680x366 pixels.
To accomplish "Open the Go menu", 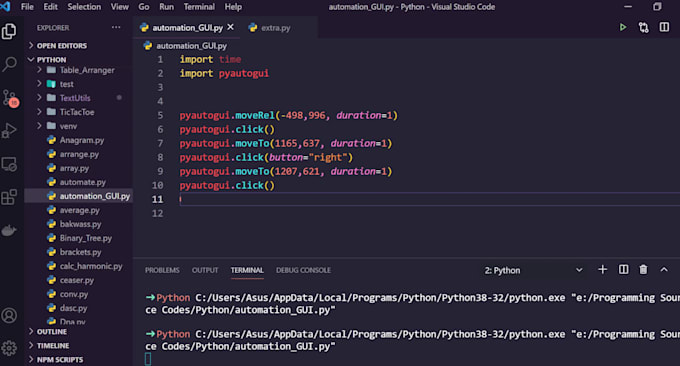I will tap(144, 7).
